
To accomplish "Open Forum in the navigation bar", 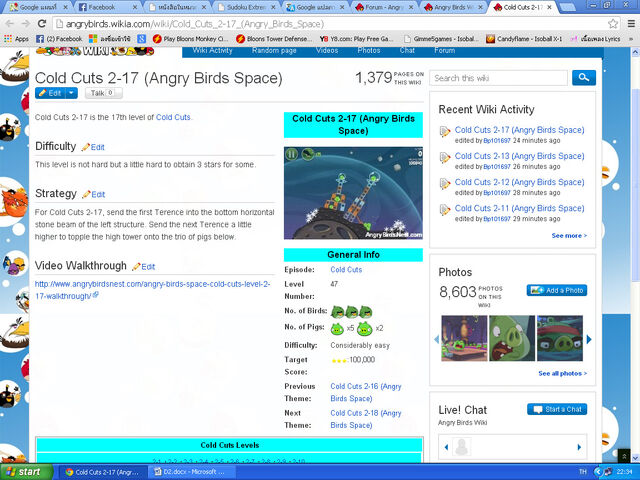I will coord(444,51).
